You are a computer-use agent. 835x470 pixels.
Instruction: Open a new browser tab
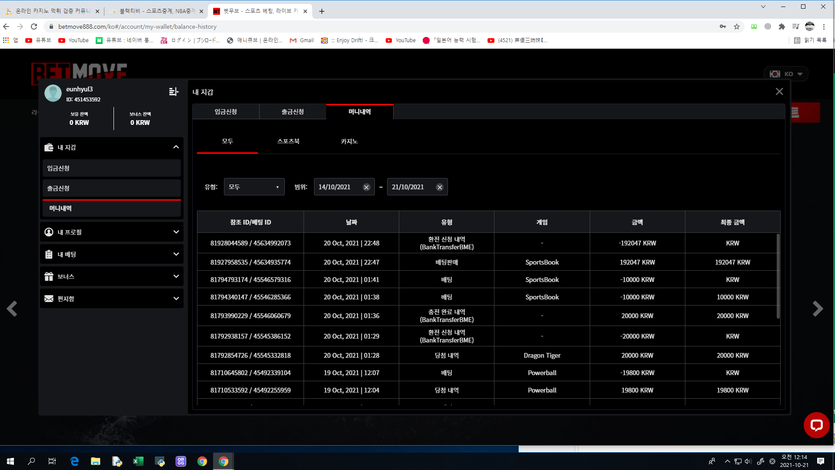[322, 11]
